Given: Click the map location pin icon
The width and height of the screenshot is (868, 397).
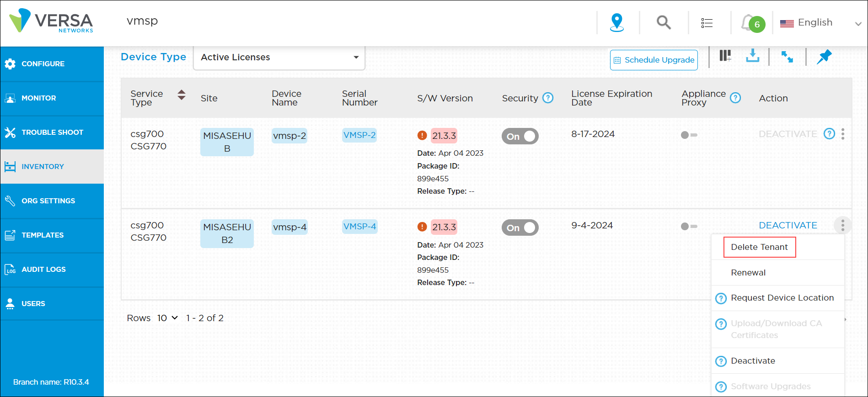Looking at the screenshot, I should coord(617,22).
